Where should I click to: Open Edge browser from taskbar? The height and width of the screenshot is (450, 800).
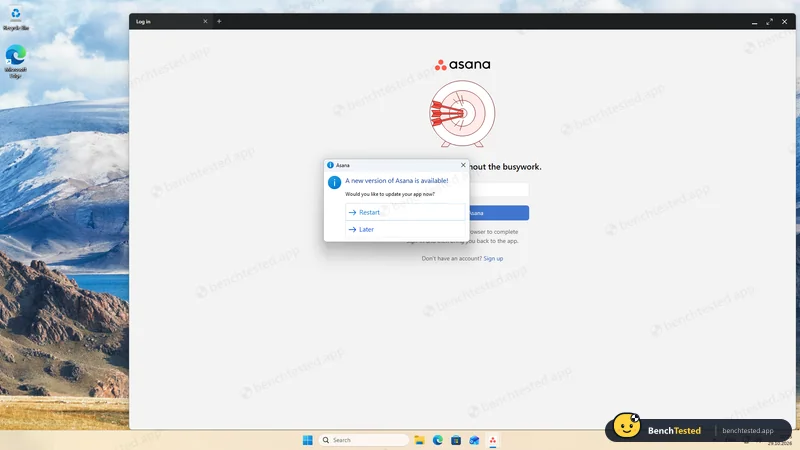pyautogui.click(x=438, y=440)
